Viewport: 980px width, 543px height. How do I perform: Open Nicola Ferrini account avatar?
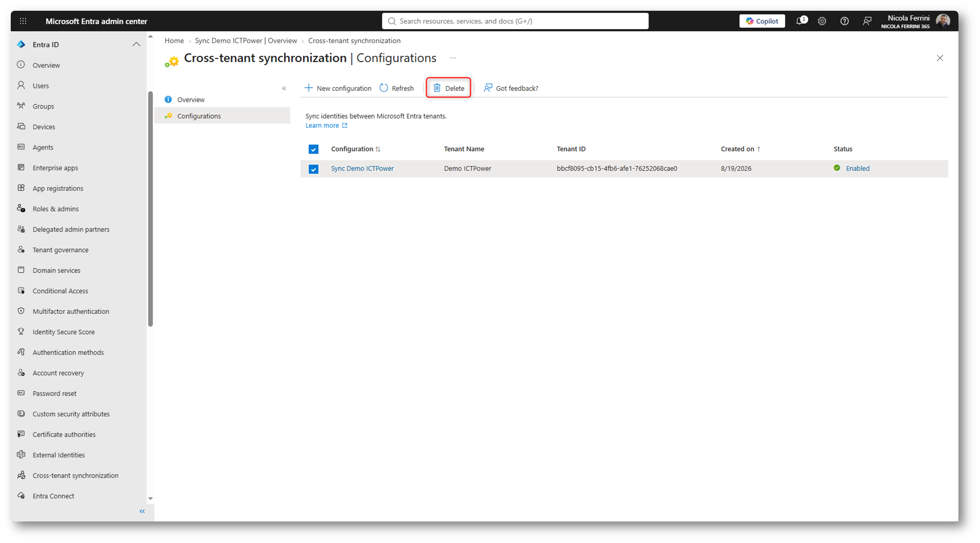pos(943,21)
